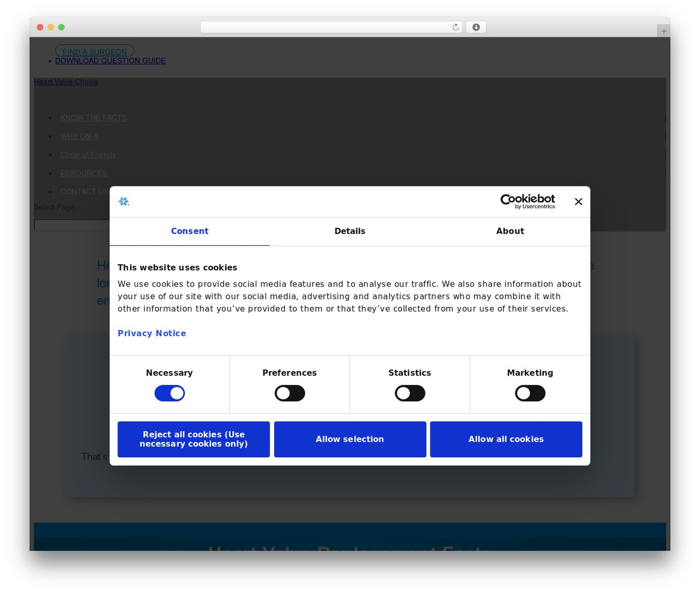Open the browser downloads button
Screen dimensions: 700x593
pos(476,27)
